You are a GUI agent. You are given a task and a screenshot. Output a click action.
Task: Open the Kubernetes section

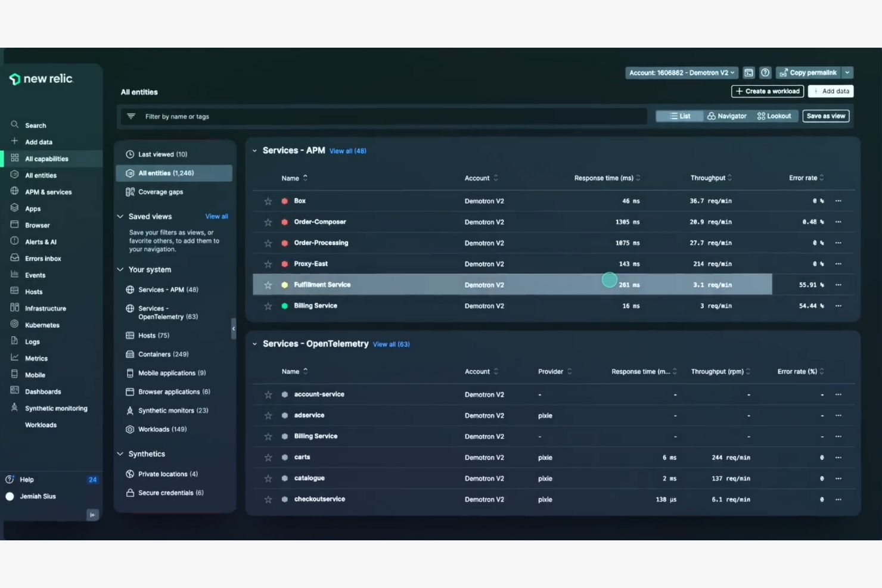coord(42,325)
